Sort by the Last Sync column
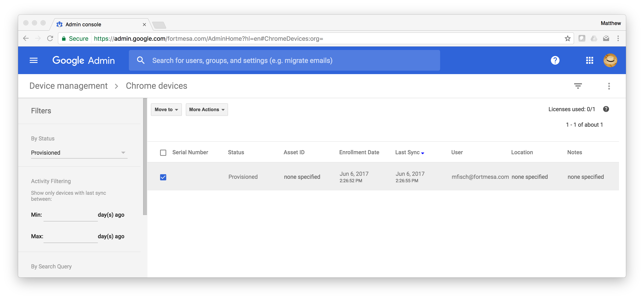 point(410,152)
